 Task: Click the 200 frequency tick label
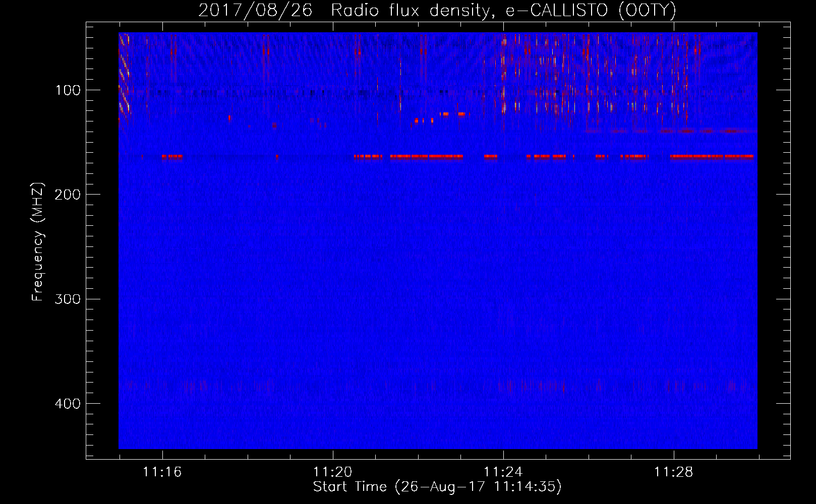(68, 195)
